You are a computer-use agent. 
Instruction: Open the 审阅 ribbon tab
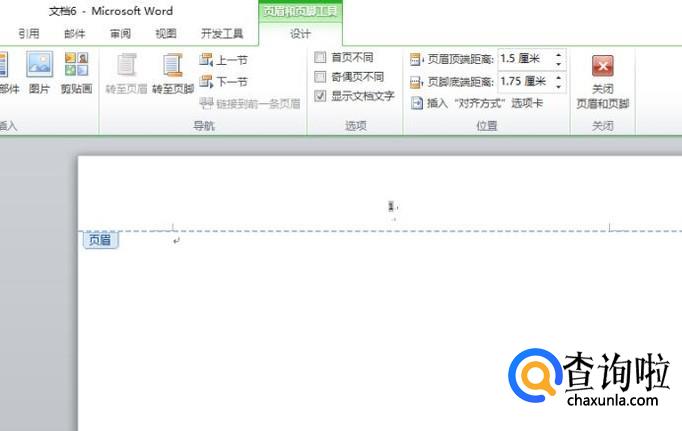[120, 33]
